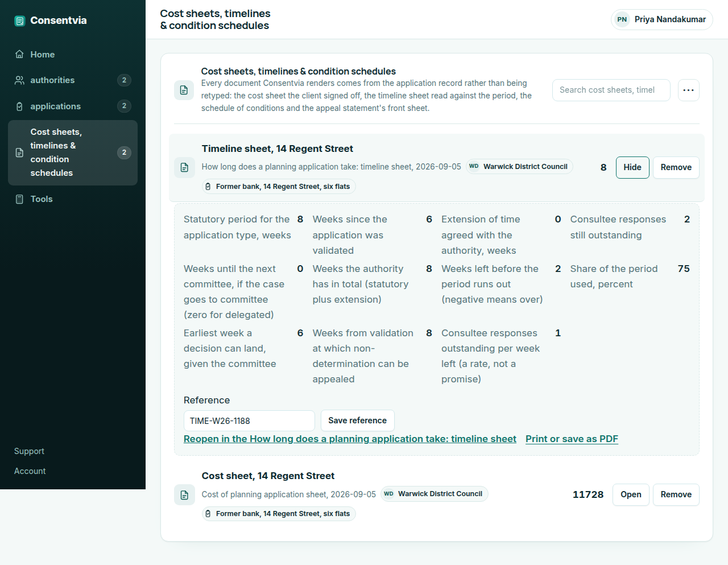The width and height of the screenshot is (728, 565).
Task: Click the Warwick District Council tag in Cost sheet row
Action: coord(434,494)
